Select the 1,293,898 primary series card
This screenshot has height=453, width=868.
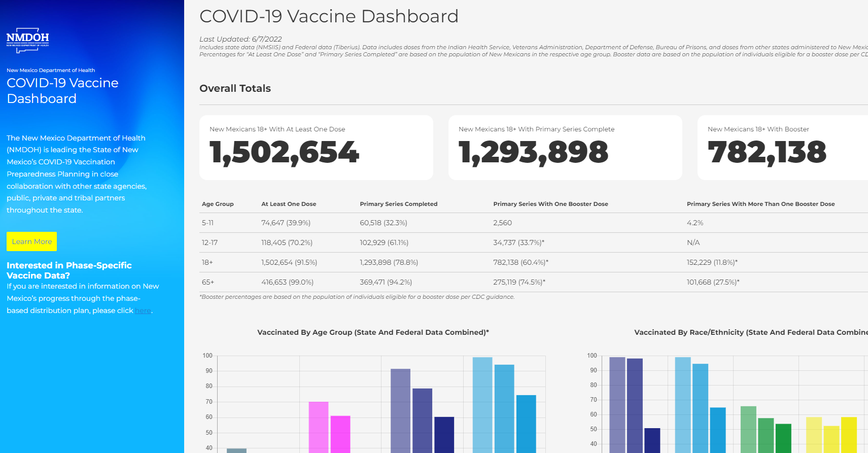tap(565, 148)
